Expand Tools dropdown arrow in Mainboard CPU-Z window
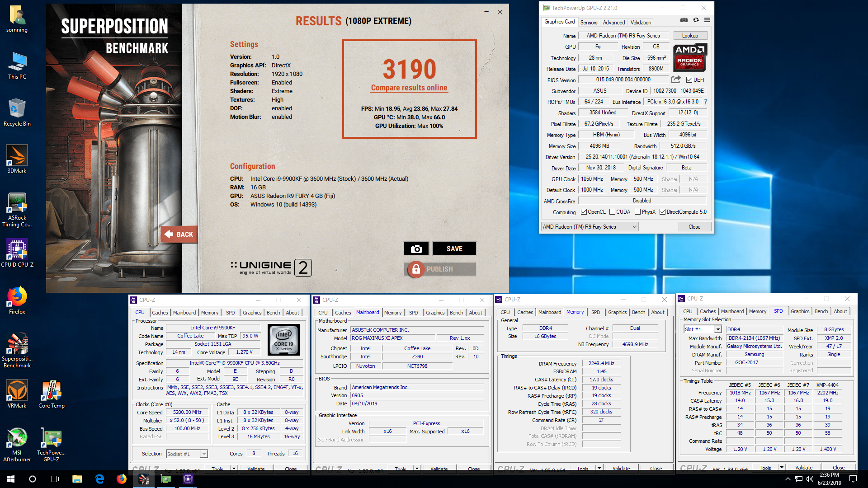The height and width of the screenshot is (488, 868). (x=417, y=469)
